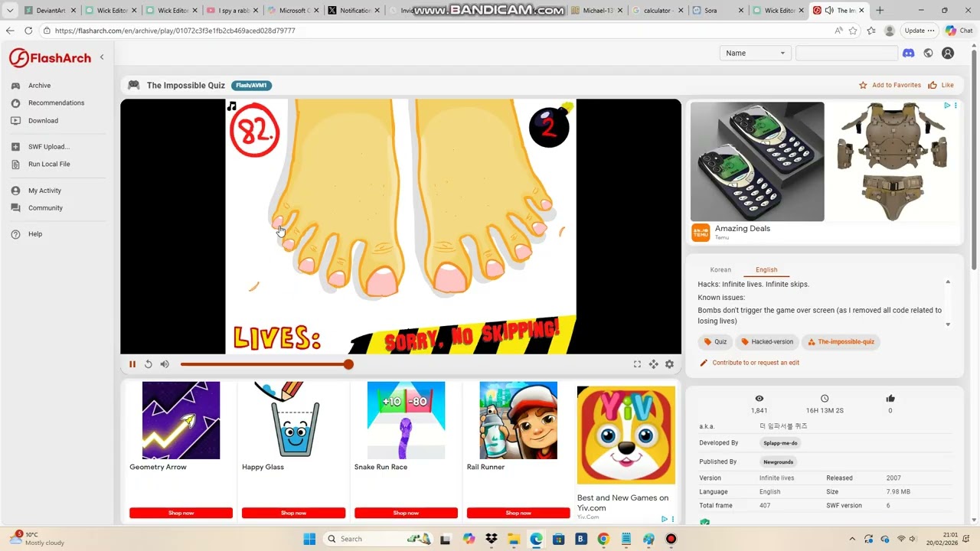Screen dimensions: 980x551
Task: Click the Windows Start button
Action: click(x=309, y=539)
